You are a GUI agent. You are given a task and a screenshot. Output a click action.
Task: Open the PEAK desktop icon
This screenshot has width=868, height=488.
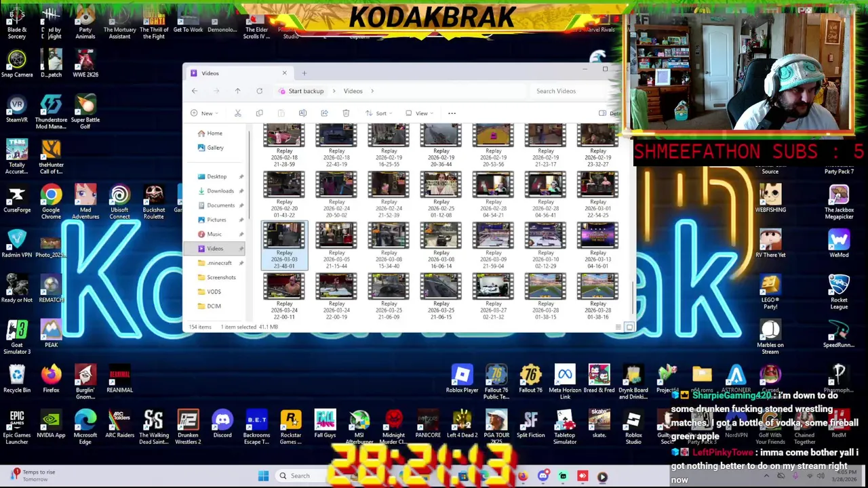tap(51, 334)
